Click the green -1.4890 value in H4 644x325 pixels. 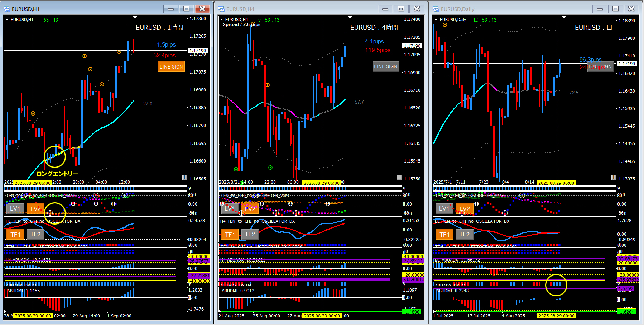[x=412, y=312]
